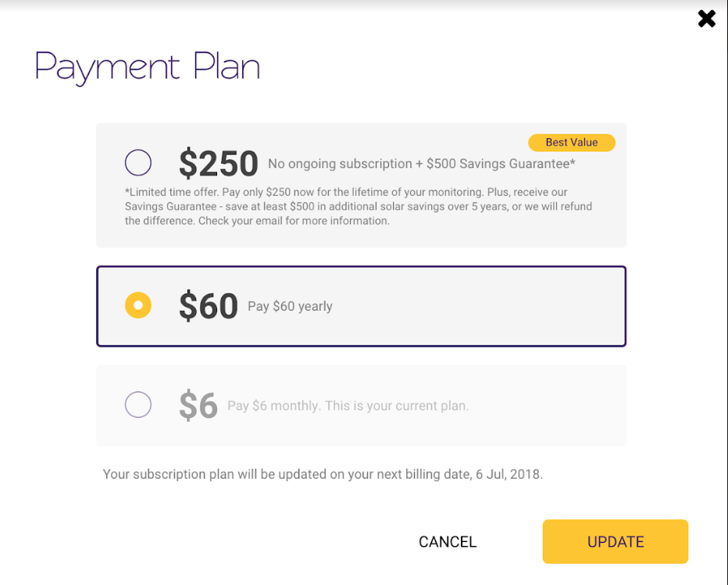Image resolution: width=728 pixels, height=585 pixels.
Task: Click the large $250 price text
Action: [219, 162]
